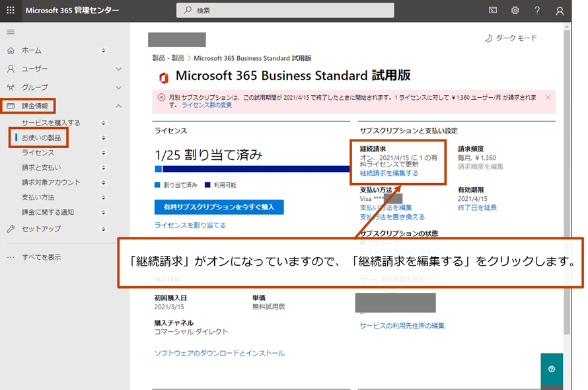Image resolution: width=588 pixels, height=390 pixels.
Task: Collapse the navigation hamburger menu
Action: [x=11, y=32]
